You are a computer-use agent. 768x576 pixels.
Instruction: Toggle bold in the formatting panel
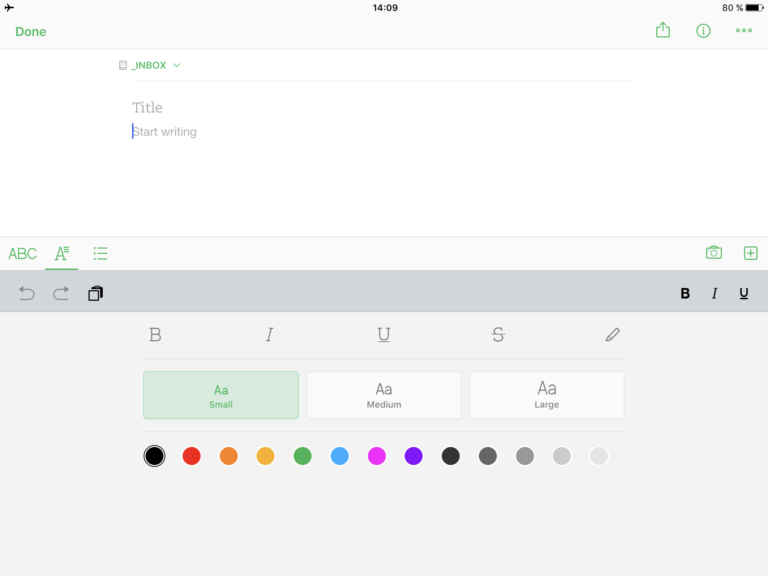click(x=155, y=335)
